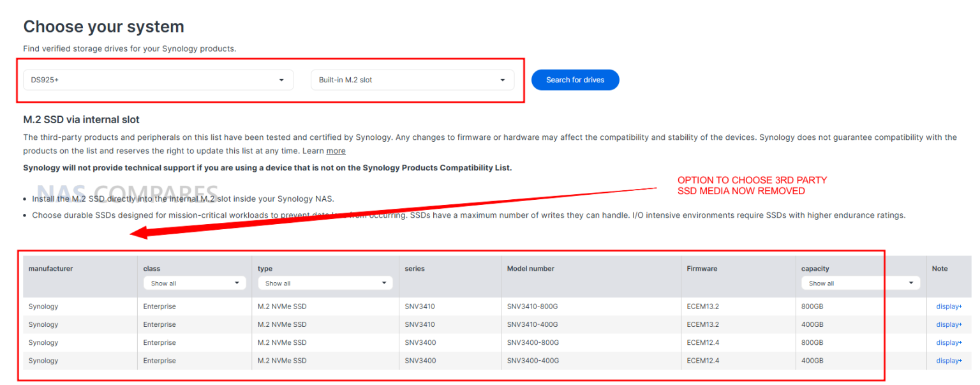
Task: Click display+ for SNV3410-800G note
Action: (949, 306)
